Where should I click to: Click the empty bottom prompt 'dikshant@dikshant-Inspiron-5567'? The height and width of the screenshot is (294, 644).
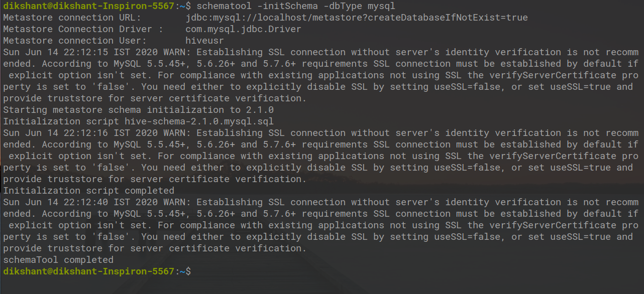(x=88, y=271)
